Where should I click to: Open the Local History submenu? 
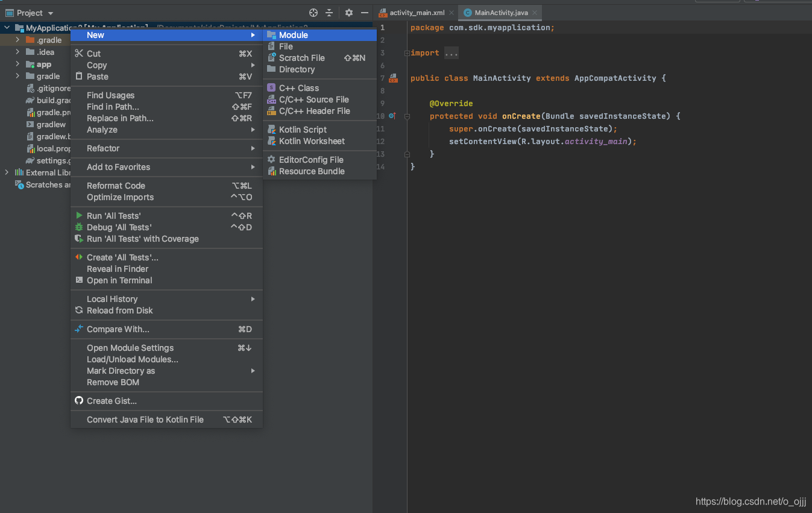pos(166,299)
